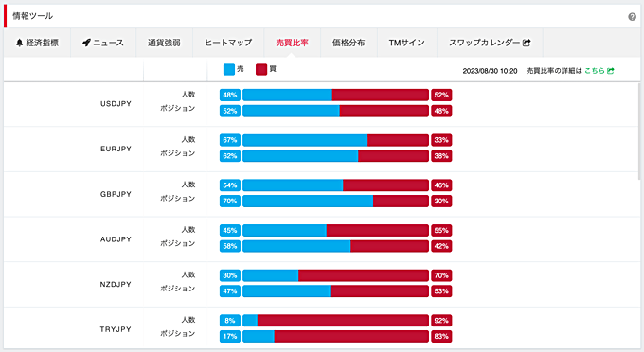The image size is (644, 352).
Task: Open スワップカレンダー external link tab
Action: (x=490, y=43)
